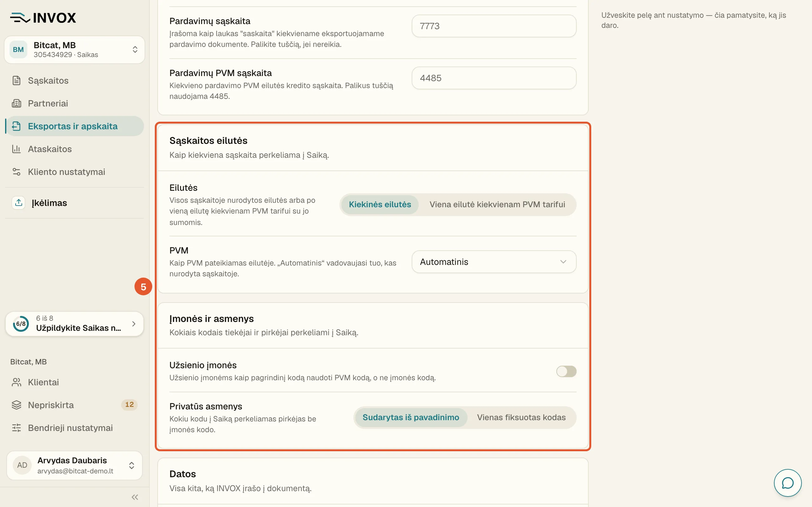Select Vienas fiksuotas kodas option
This screenshot has height=507, width=812.
tap(521, 417)
